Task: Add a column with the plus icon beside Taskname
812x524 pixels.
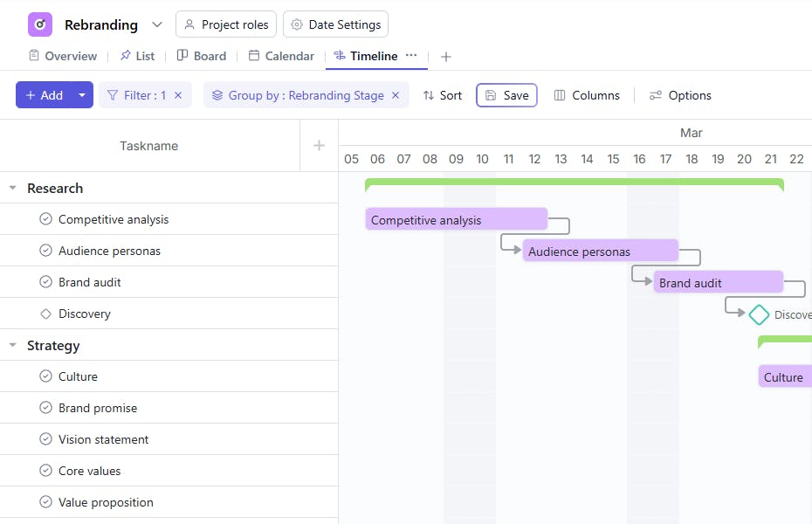Action: pyautogui.click(x=319, y=146)
